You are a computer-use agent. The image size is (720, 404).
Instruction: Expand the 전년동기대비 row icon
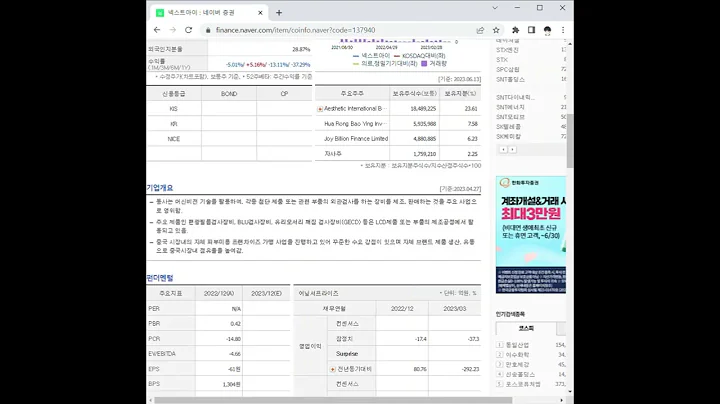pos(333,369)
